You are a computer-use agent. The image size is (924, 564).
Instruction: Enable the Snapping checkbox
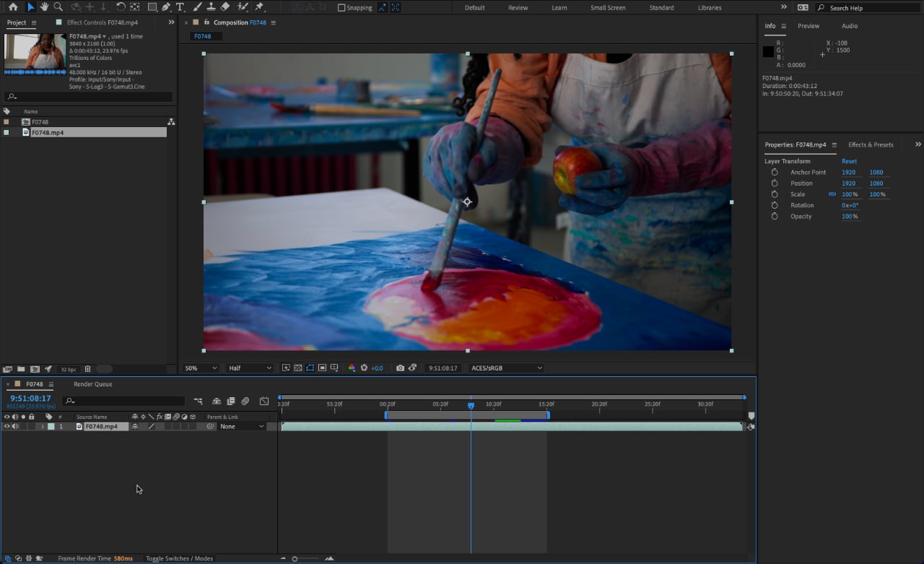341,8
